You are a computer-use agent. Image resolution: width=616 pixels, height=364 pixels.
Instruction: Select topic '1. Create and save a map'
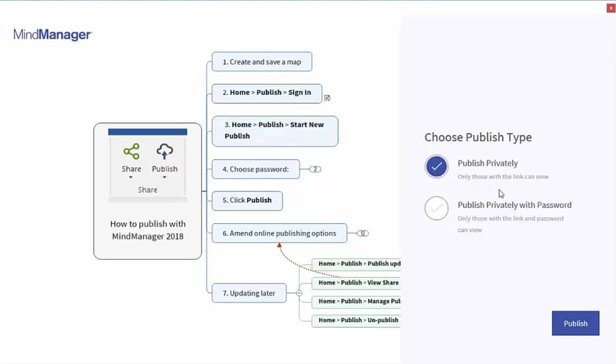261,62
